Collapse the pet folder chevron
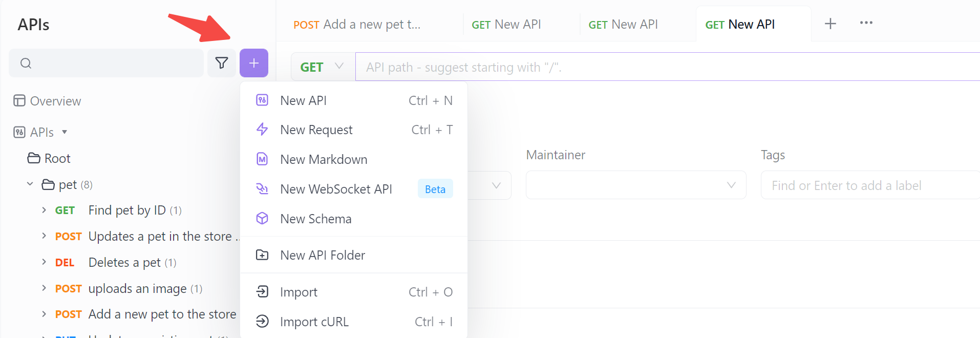The height and width of the screenshot is (338, 980). pos(30,184)
